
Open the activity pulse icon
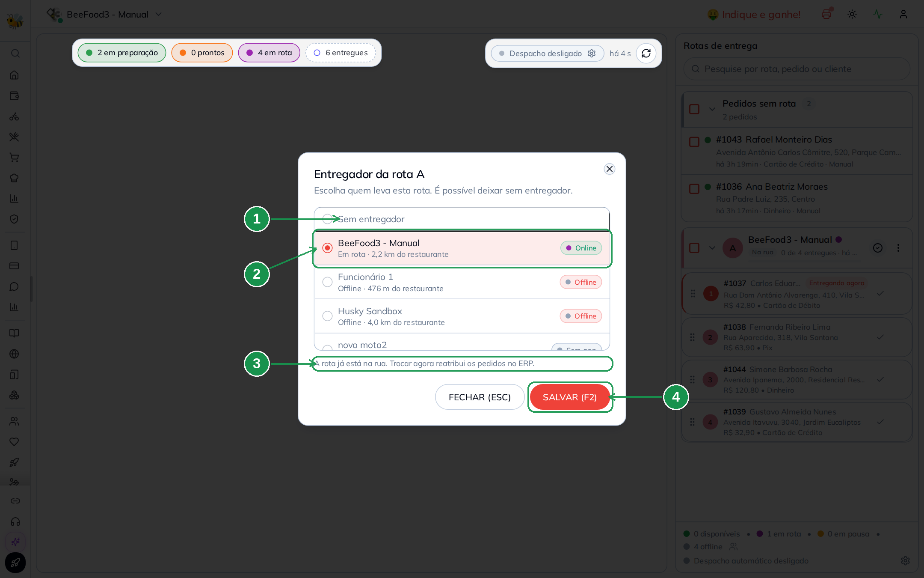[x=878, y=14]
